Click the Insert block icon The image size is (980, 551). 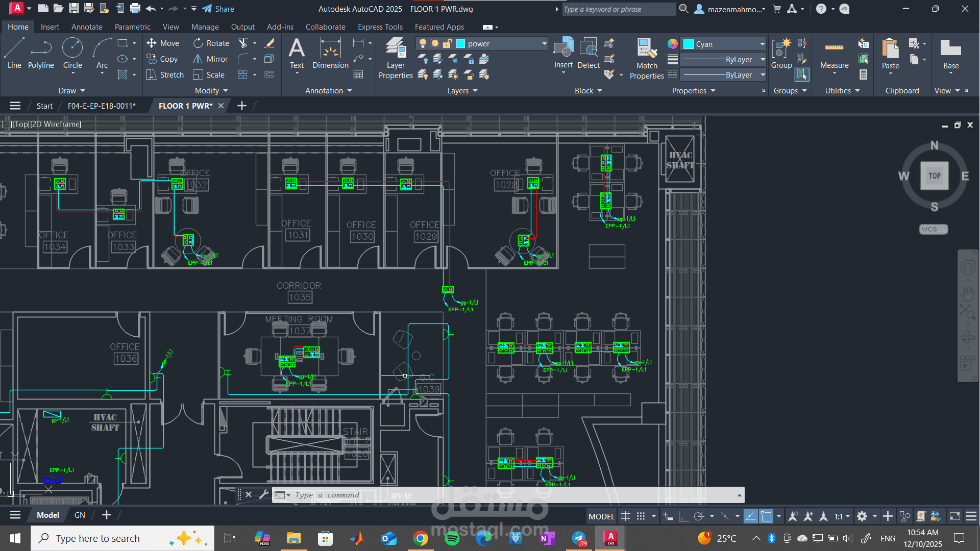tap(563, 52)
